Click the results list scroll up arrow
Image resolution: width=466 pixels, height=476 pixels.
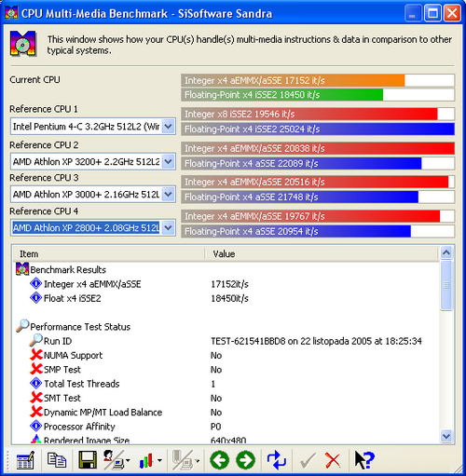(446, 252)
